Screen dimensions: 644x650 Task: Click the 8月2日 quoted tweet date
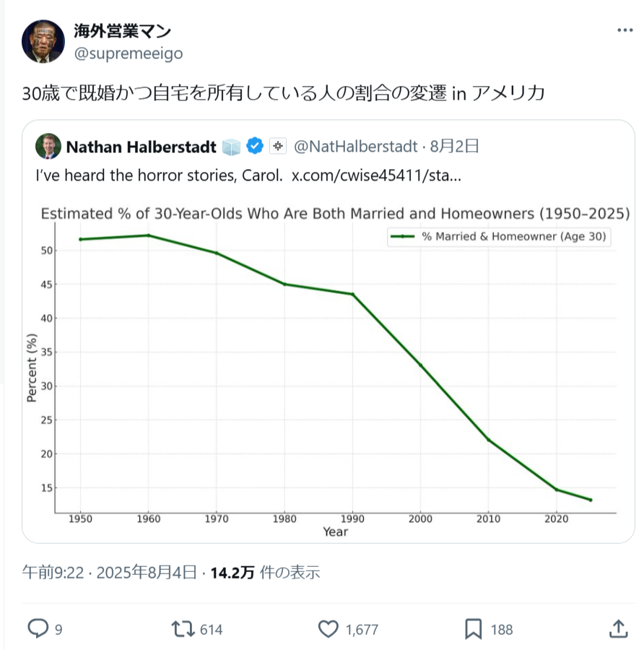454,147
